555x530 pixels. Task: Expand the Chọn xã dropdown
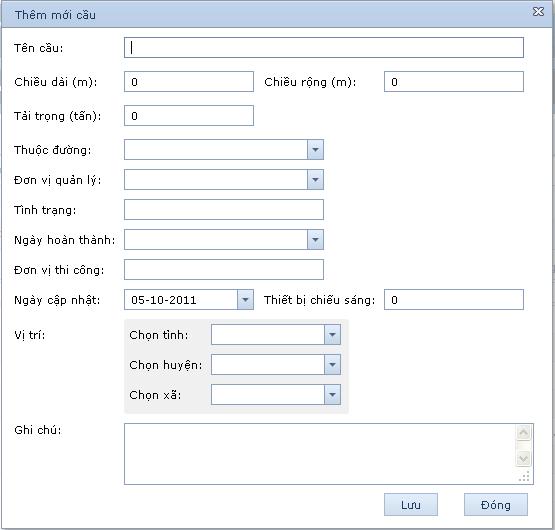[x=332, y=395]
